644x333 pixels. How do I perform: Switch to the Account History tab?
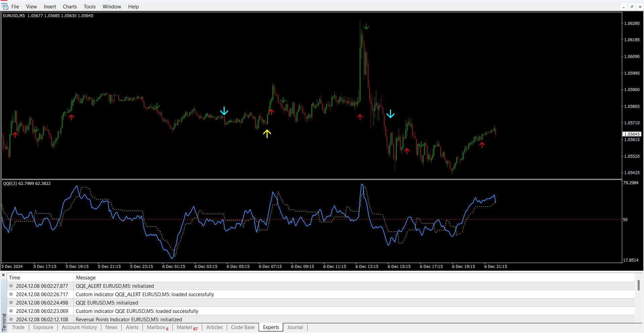(x=79, y=327)
